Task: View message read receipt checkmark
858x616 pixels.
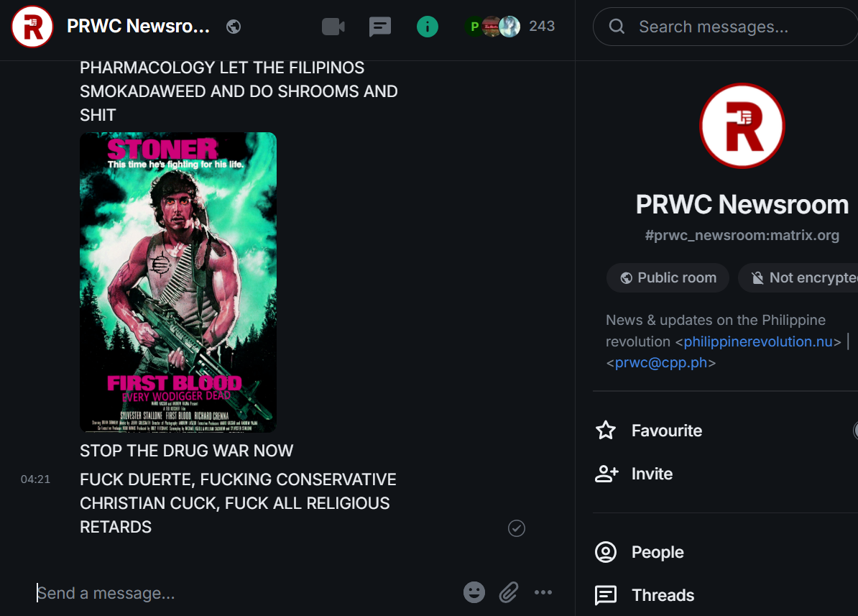Action: point(517,528)
